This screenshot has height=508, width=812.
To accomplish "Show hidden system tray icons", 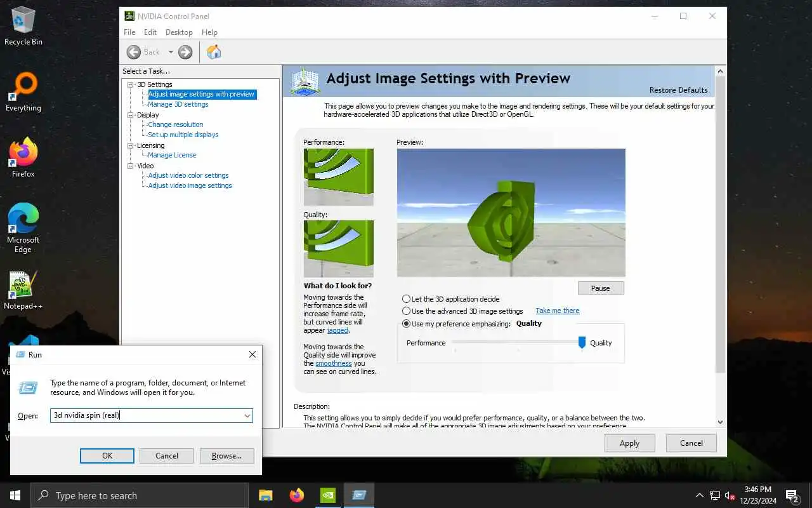I will tap(700, 495).
